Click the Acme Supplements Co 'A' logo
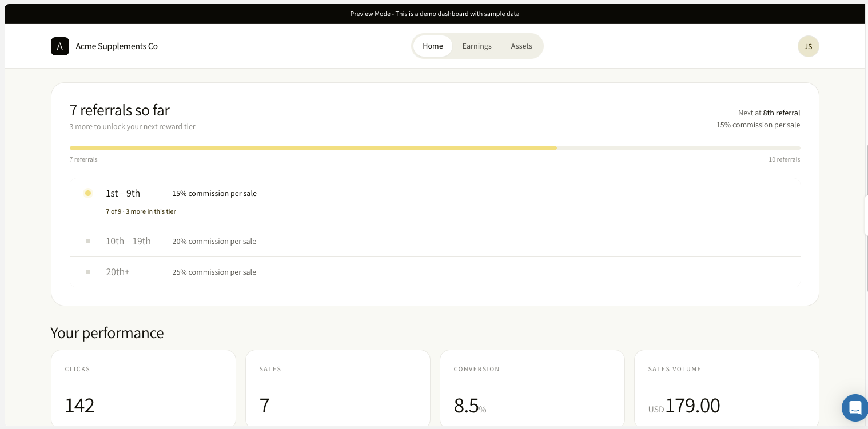This screenshot has width=868, height=429. pos(60,46)
